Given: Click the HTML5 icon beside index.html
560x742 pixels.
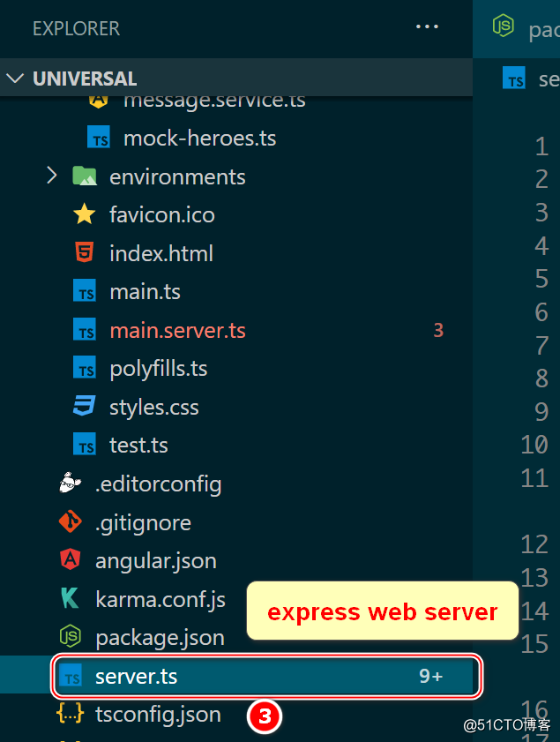Looking at the screenshot, I should [x=85, y=253].
